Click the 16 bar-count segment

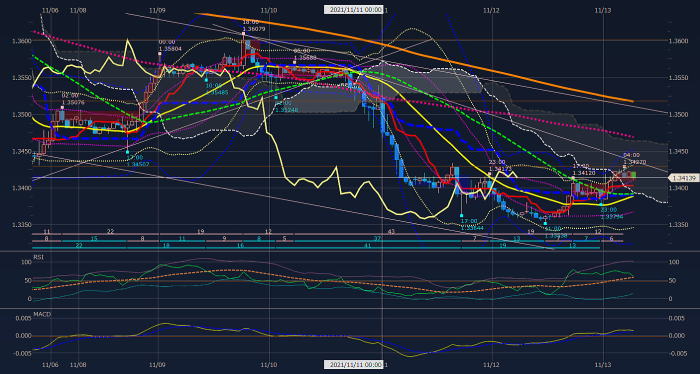(240, 245)
